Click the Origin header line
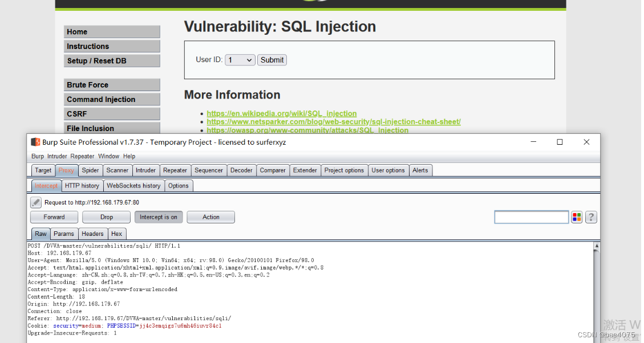 coord(74,304)
